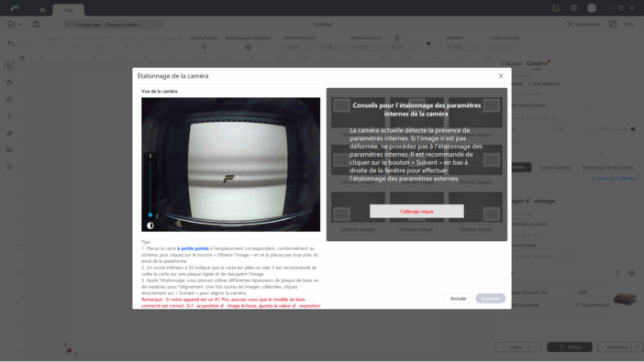Open the feedback note icon in title bar

(x=556, y=8)
